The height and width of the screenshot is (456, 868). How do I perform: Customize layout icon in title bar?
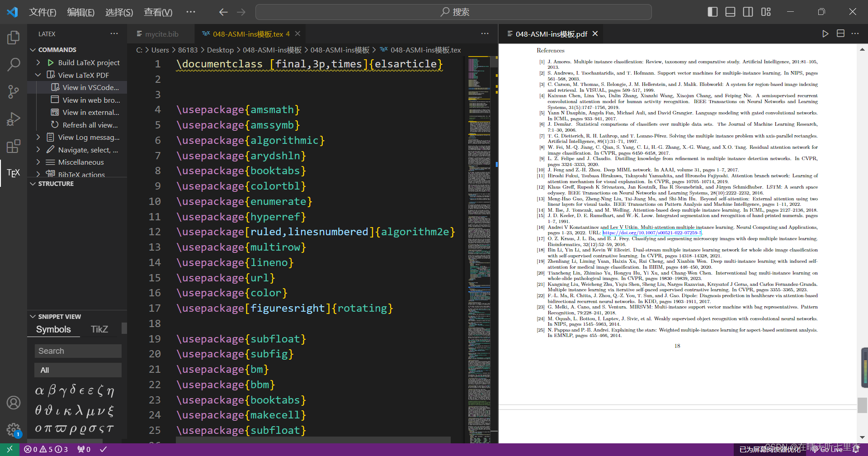pos(766,12)
